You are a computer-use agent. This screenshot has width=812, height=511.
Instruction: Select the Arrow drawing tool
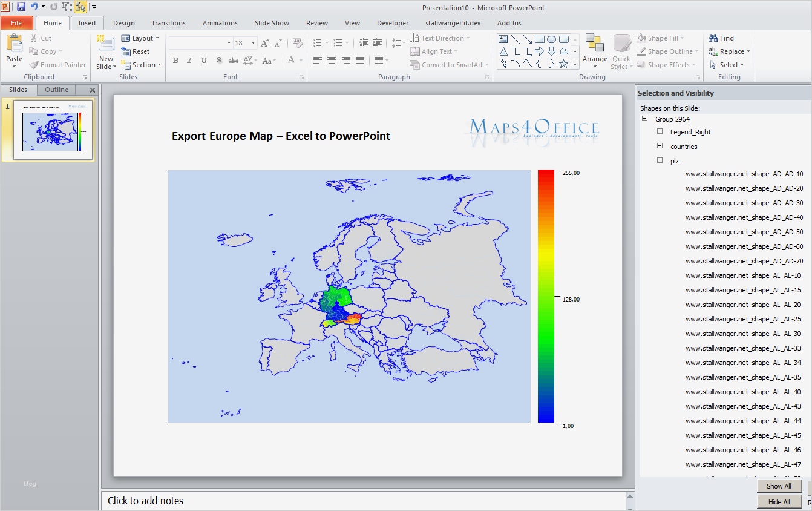tap(527, 38)
